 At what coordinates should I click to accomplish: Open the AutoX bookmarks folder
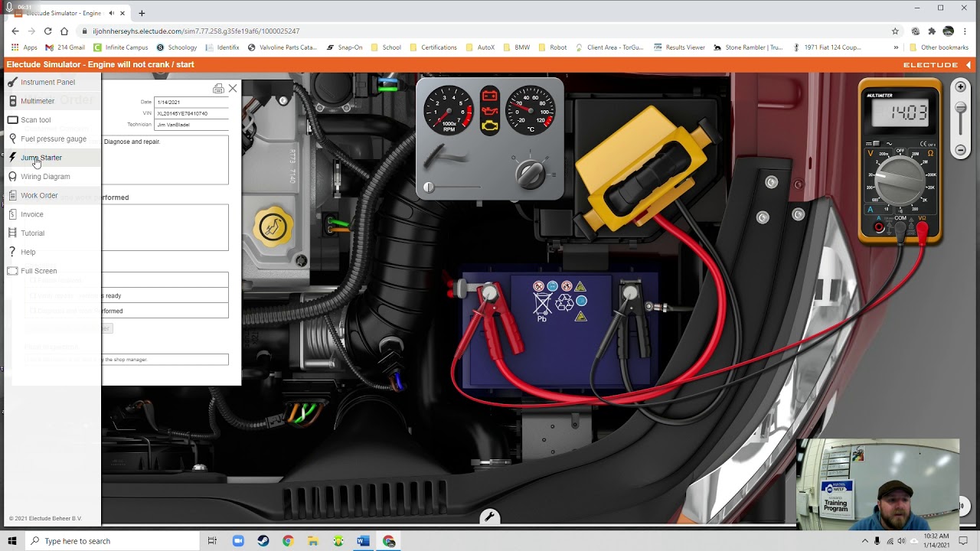click(x=480, y=47)
